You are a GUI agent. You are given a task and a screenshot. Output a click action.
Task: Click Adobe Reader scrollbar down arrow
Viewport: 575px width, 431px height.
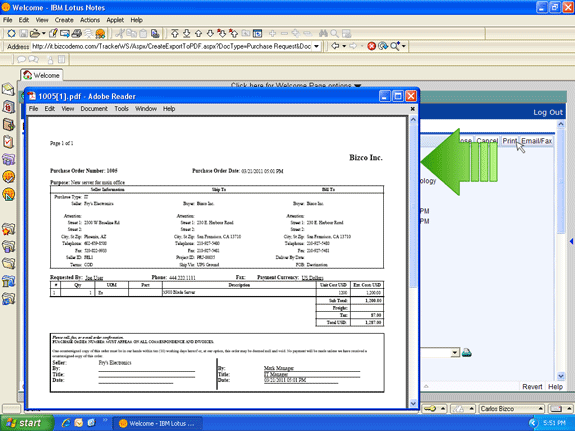click(x=413, y=403)
